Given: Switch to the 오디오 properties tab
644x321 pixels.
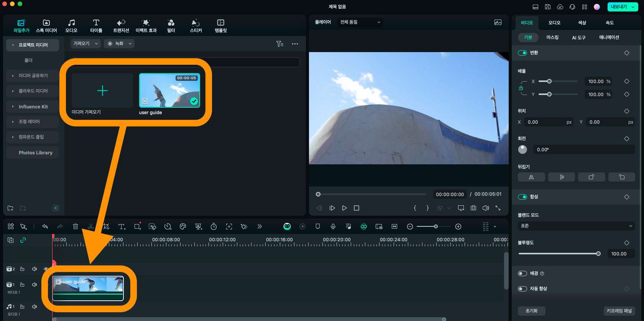Looking at the screenshot, I should pos(554,23).
